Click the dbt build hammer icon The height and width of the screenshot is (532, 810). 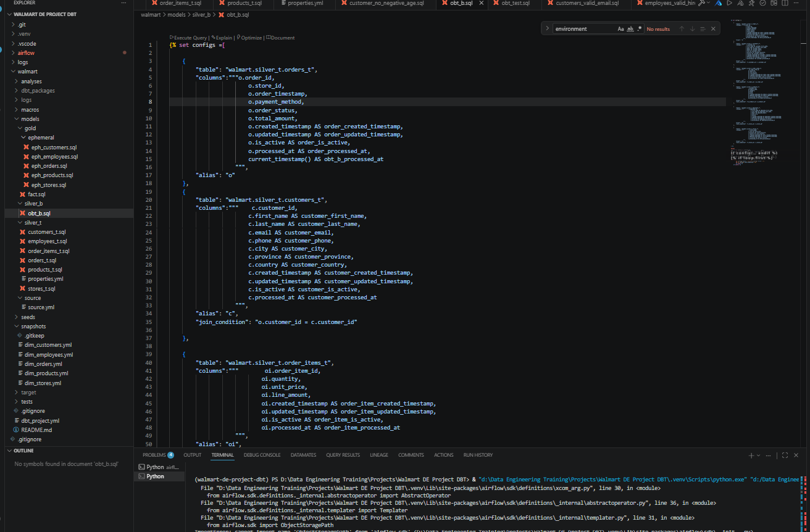pos(701,3)
